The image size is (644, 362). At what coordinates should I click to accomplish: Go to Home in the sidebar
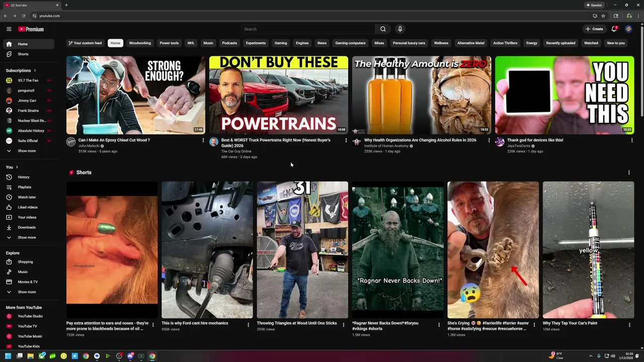click(28, 44)
